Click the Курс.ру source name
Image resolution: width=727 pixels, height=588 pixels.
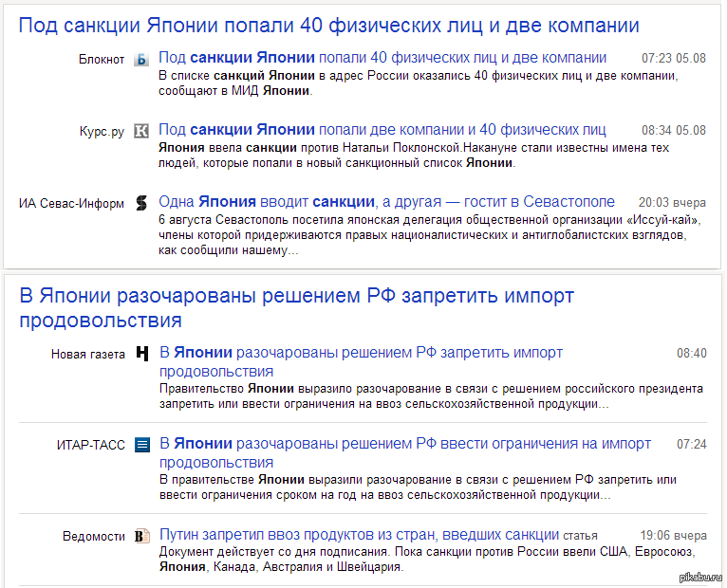click(102, 131)
